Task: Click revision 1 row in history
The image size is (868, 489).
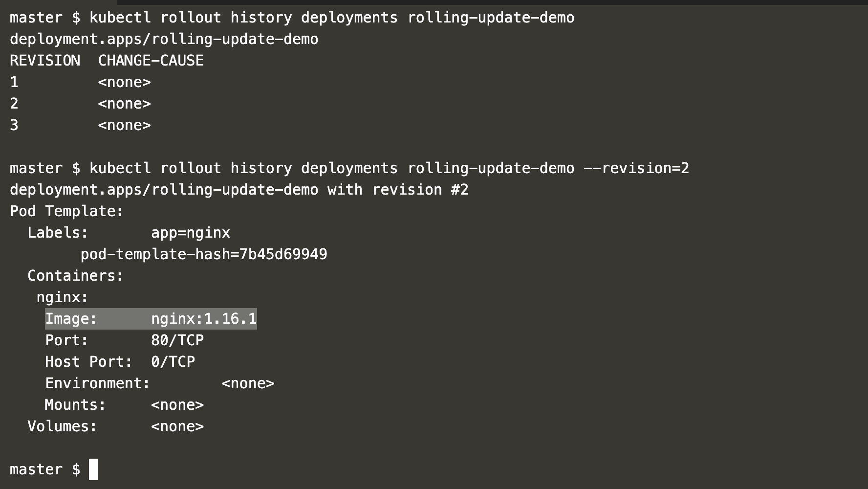Action: pyautogui.click(x=80, y=82)
